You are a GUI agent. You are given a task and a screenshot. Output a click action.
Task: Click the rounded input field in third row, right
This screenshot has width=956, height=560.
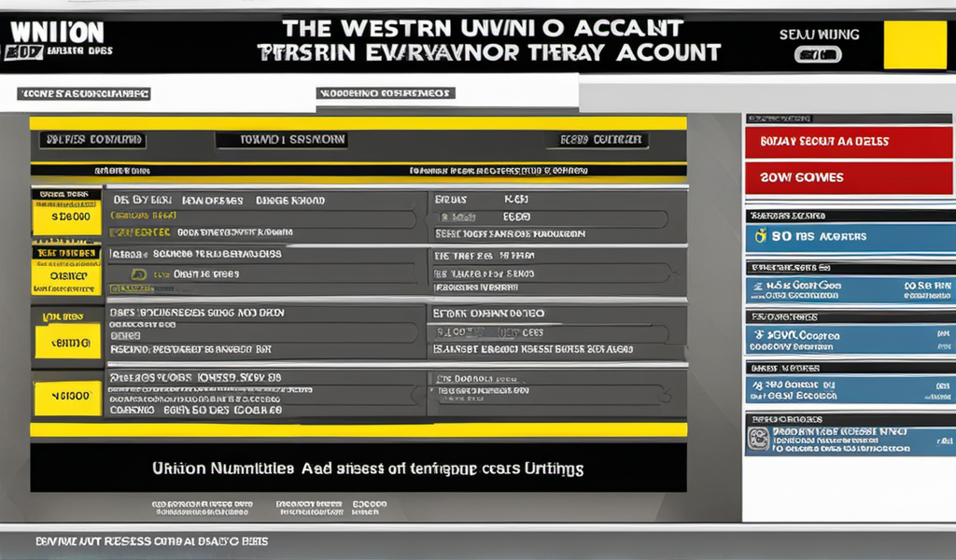(551, 332)
